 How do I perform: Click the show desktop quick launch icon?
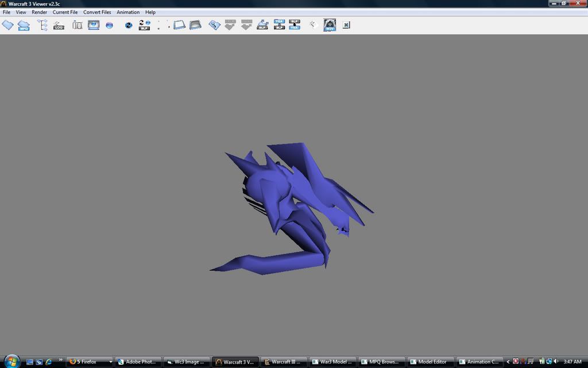30,362
